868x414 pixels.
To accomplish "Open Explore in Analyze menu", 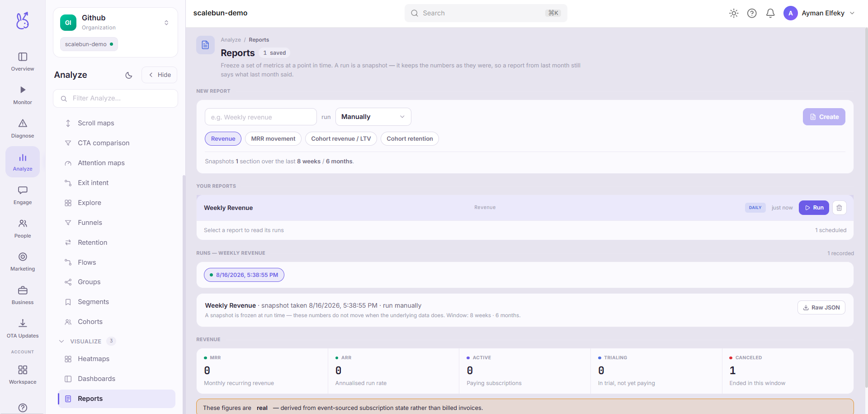I will tap(117, 203).
